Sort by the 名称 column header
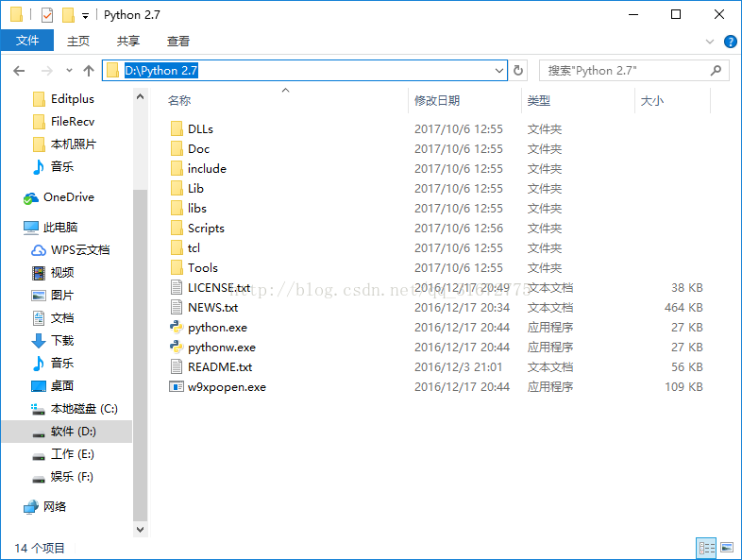742x560 pixels. pos(179,100)
